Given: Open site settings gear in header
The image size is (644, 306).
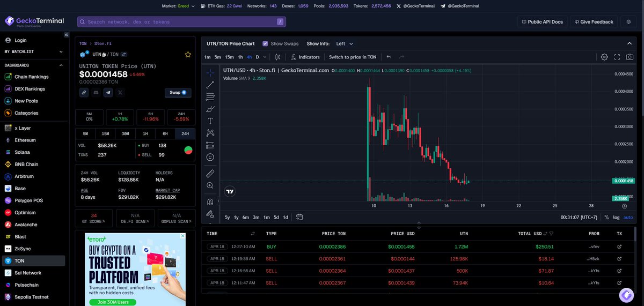Looking at the screenshot, I should [628, 21].
